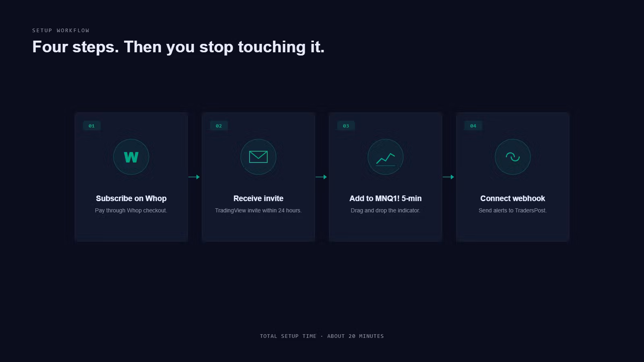644x362 pixels.
Task: Select the 01 step badge
Action: (92, 126)
